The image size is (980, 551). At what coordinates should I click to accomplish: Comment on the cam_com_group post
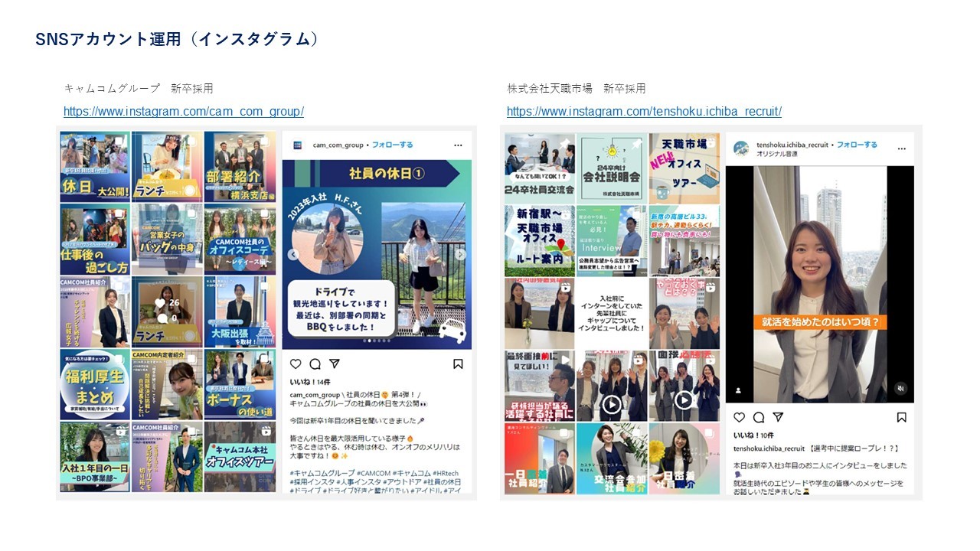pyautogui.click(x=315, y=364)
